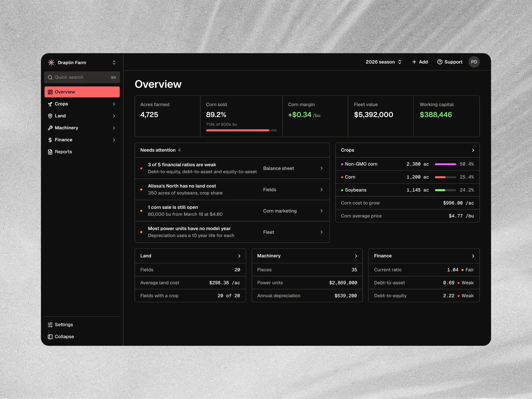532x399 pixels.
Task: Expand the Finance sidebar submenu chevron
Action: [114, 140]
